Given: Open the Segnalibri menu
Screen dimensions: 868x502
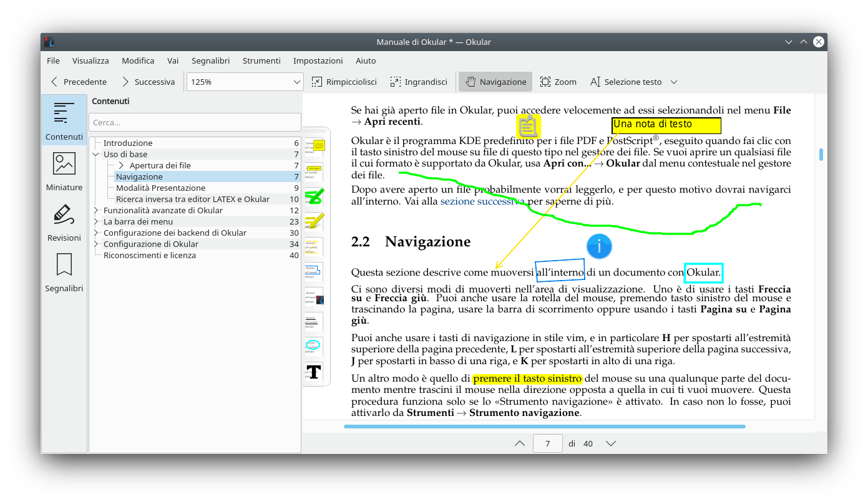Looking at the screenshot, I should [x=210, y=60].
